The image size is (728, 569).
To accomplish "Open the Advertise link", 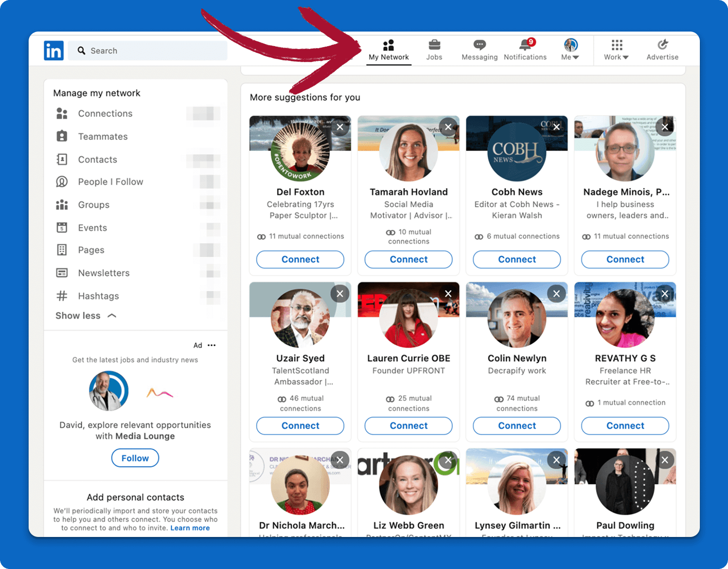I will coord(662,50).
